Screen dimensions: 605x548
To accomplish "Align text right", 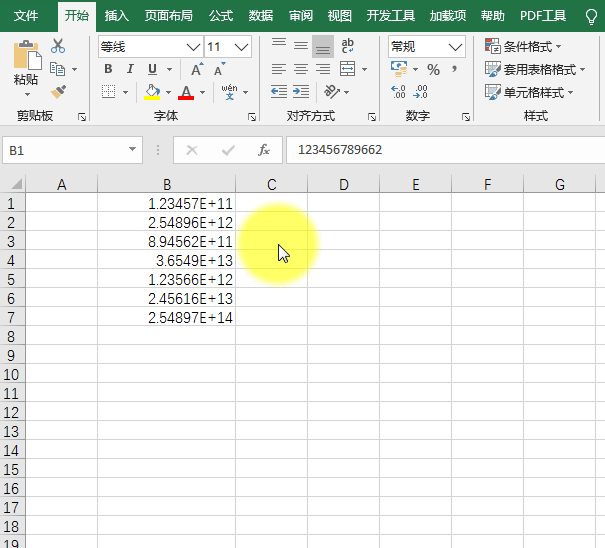I will [323, 69].
